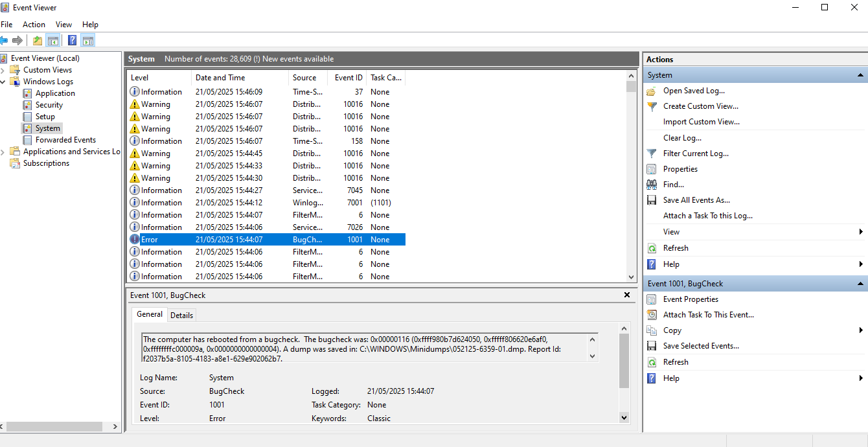The width and height of the screenshot is (868, 447).
Task: Click the Subscriptions icon in tree
Action: click(x=15, y=163)
